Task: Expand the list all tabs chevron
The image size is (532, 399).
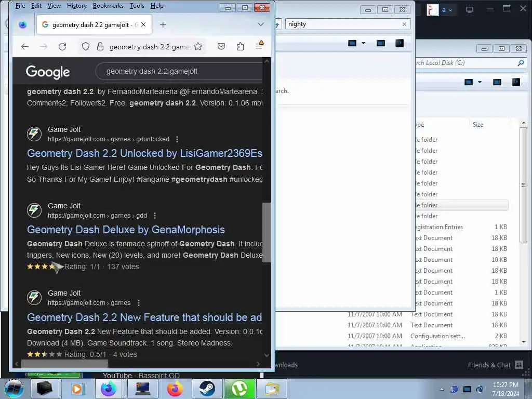Action: (x=261, y=24)
